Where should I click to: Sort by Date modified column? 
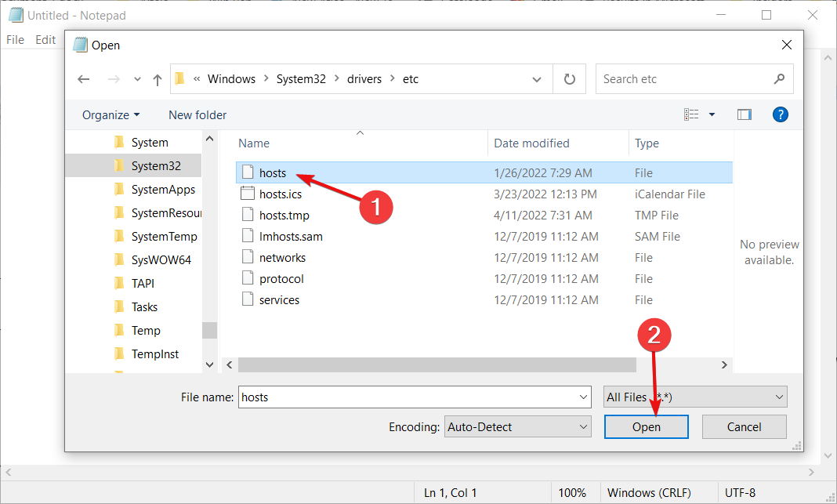click(x=531, y=143)
